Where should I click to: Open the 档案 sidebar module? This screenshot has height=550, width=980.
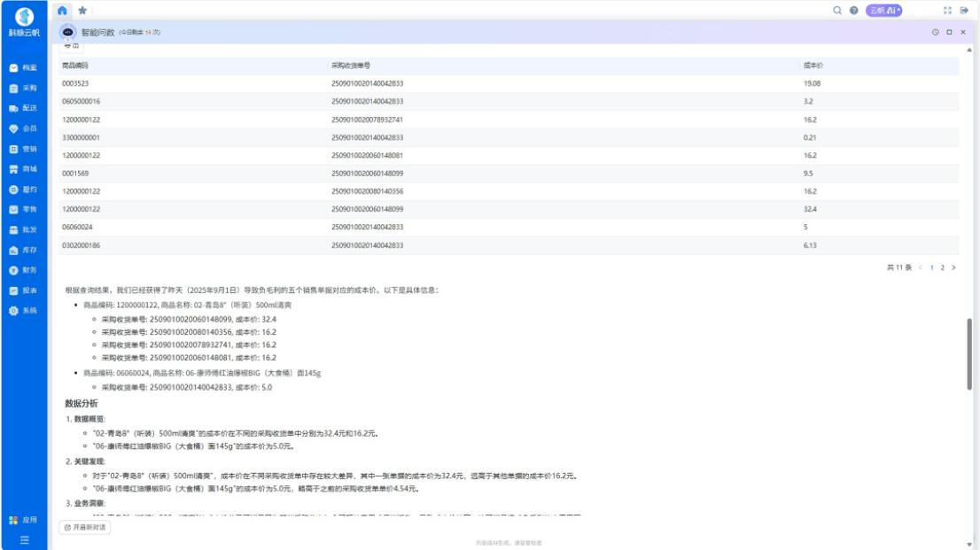23,67
